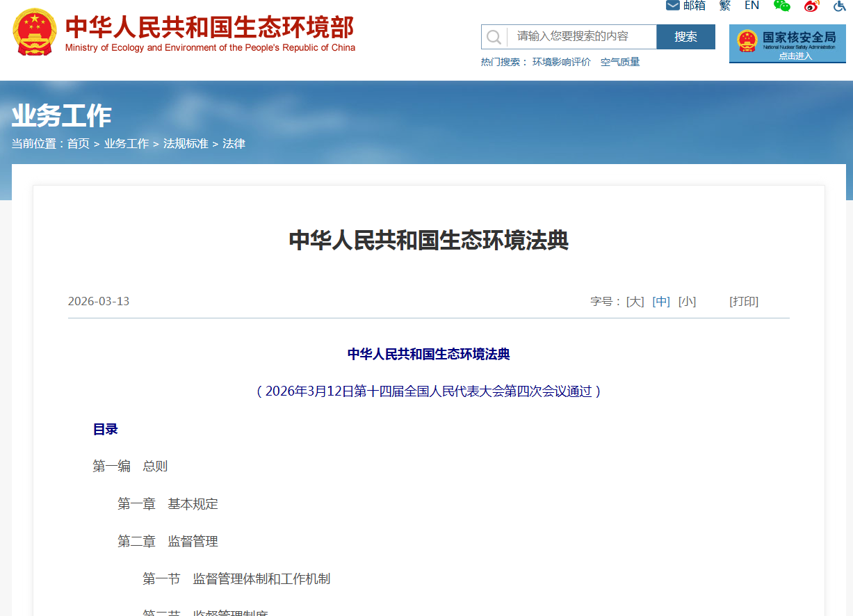Switch to traditional Chinese with 繁

coord(725,6)
